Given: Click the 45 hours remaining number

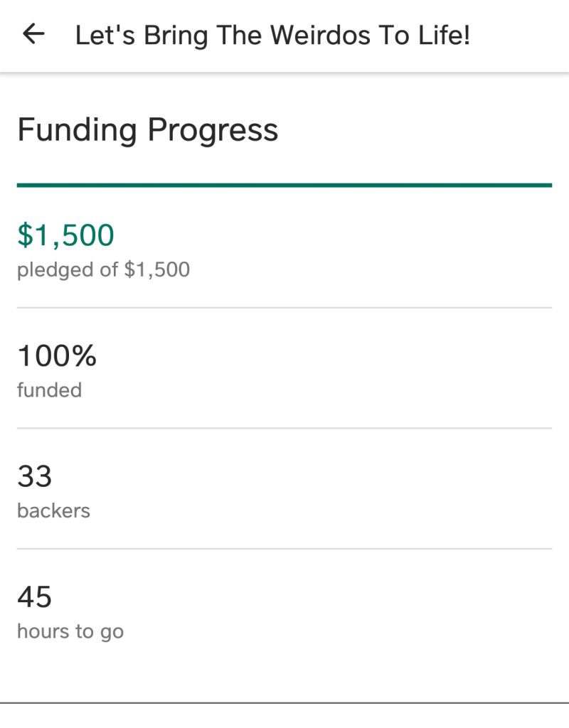Looking at the screenshot, I should click(x=35, y=596).
